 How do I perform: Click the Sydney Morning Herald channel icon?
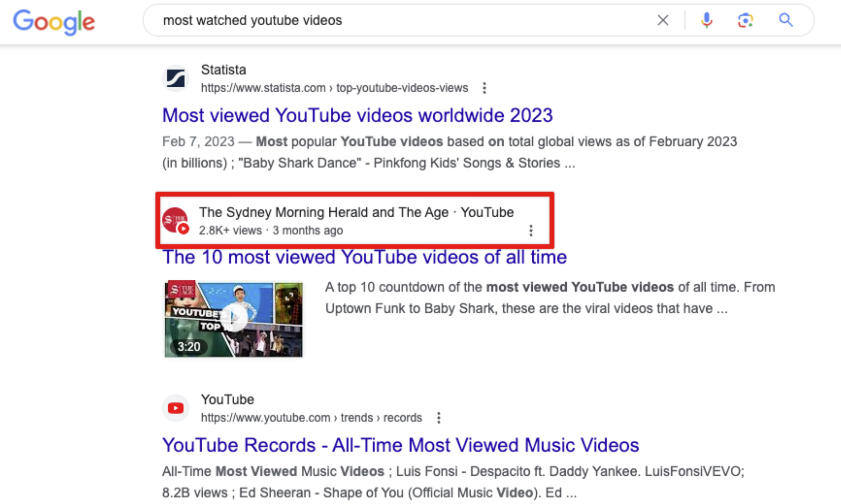pyautogui.click(x=177, y=220)
